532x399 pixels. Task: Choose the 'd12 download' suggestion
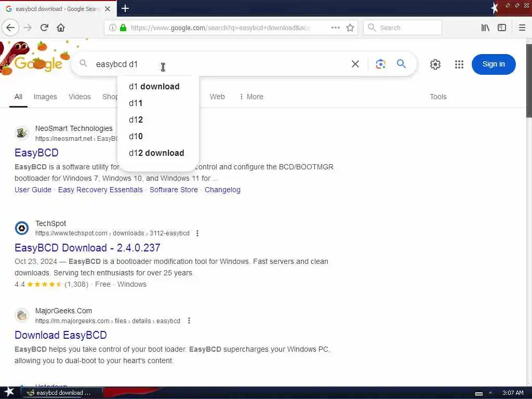[158, 153]
